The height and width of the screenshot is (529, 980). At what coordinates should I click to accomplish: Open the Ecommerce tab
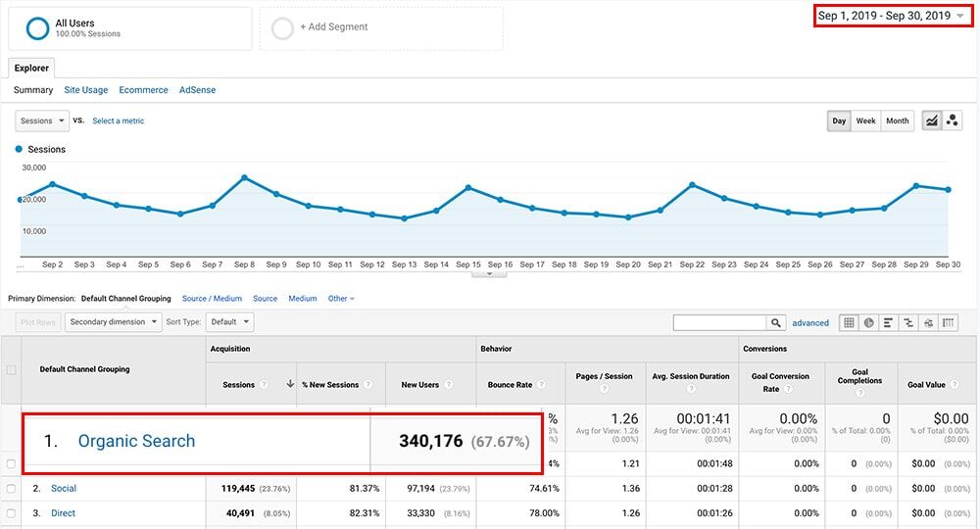(143, 90)
